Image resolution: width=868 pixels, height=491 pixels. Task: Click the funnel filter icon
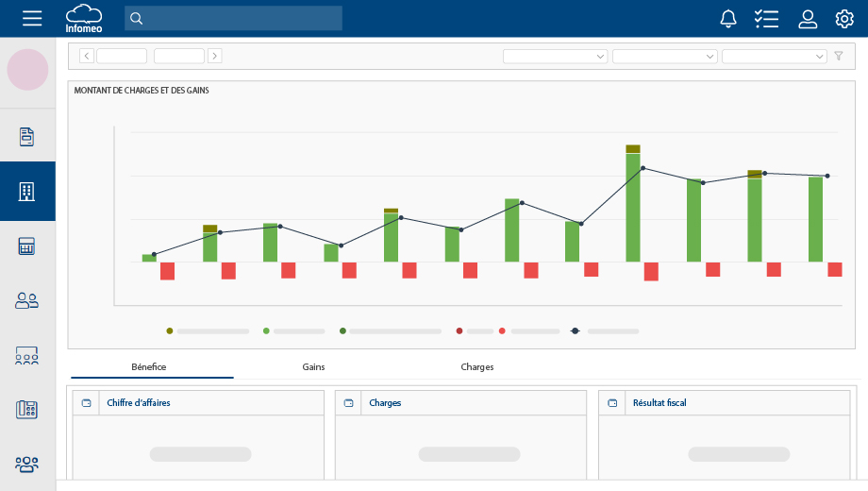[x=839, y=57]
